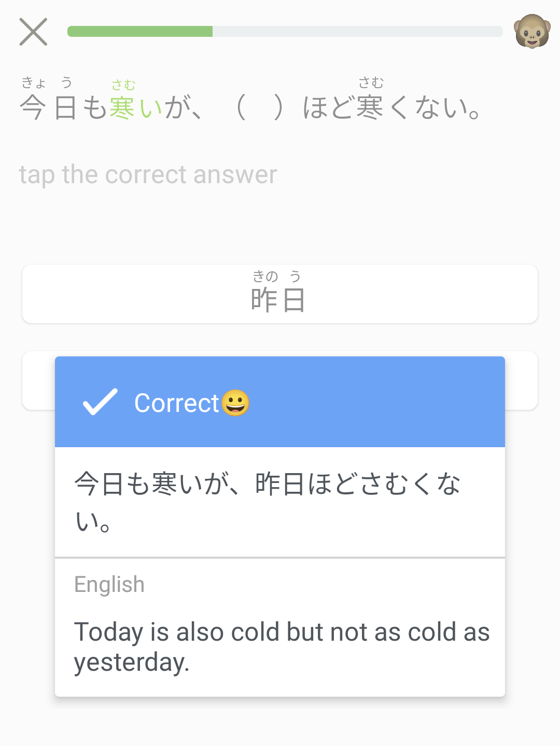The image size is (560, 746).
Task: Click 今日 in the question sentence
Action: click(x=48, y=107)
